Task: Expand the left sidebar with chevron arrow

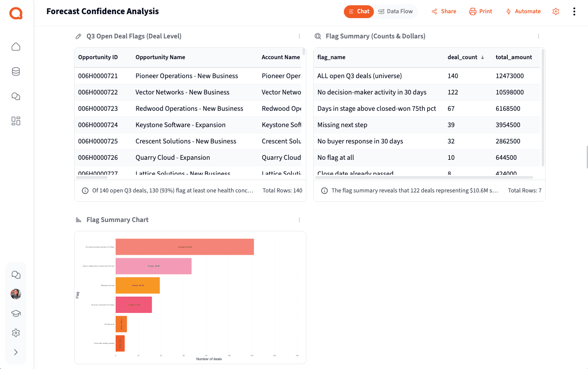Action: tap(16, 352)
